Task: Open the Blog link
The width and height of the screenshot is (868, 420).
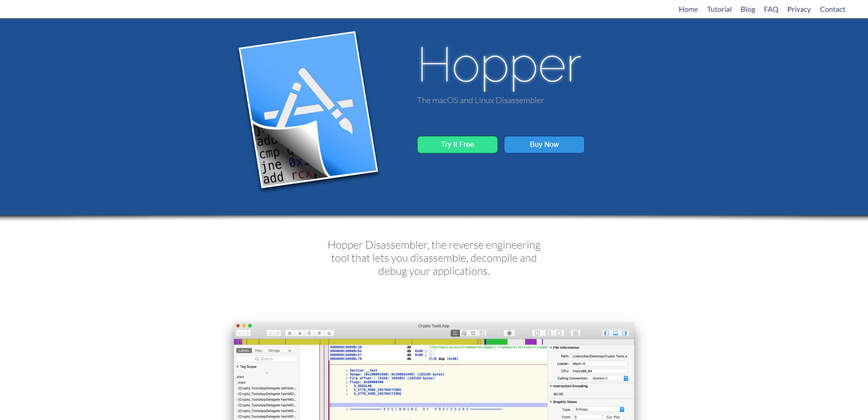Action: point(748,9)
